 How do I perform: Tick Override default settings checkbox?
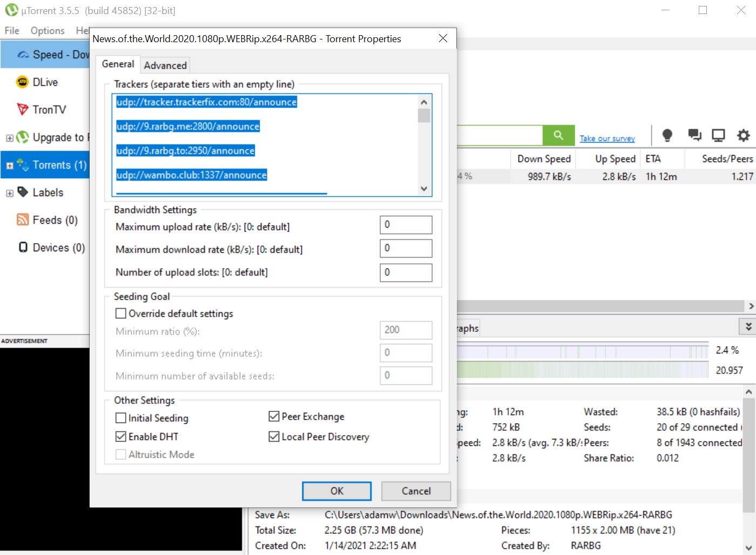121,313
